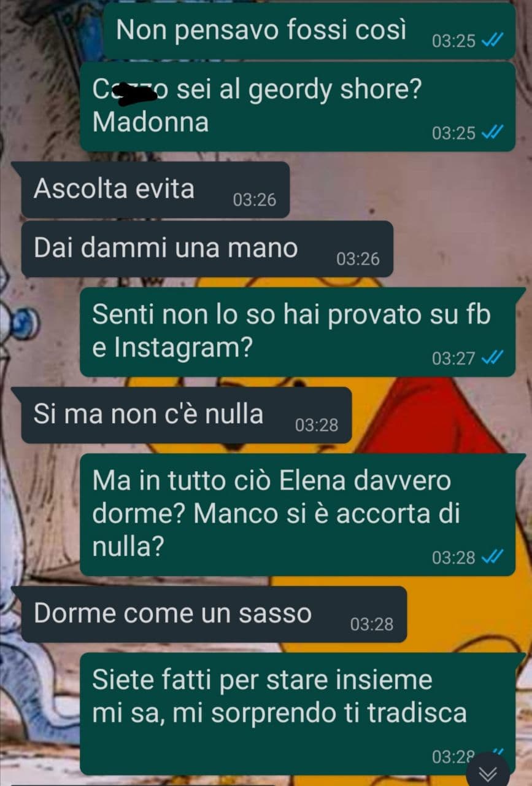Viewport: 532px width, 786px height.
Task: Select the message asking if Elena 'davvero dorme'
Action: point(298,515)
